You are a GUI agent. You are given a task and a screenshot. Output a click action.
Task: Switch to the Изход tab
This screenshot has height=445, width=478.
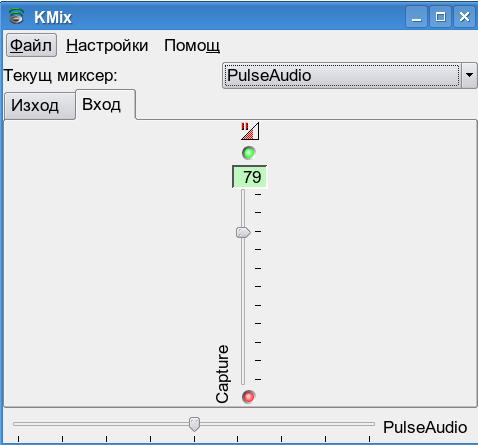39,106
